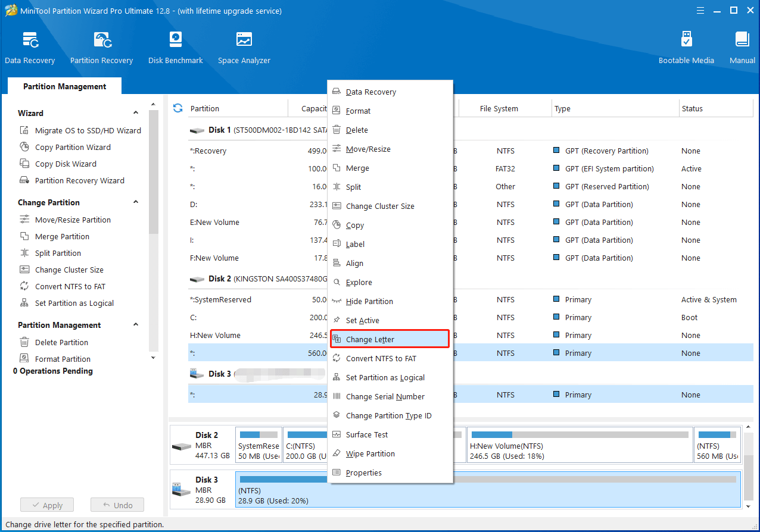The height and width of the screenshot is (532, 760).
Task: Choose Set Active from context menu
Action: click(390, 320)
